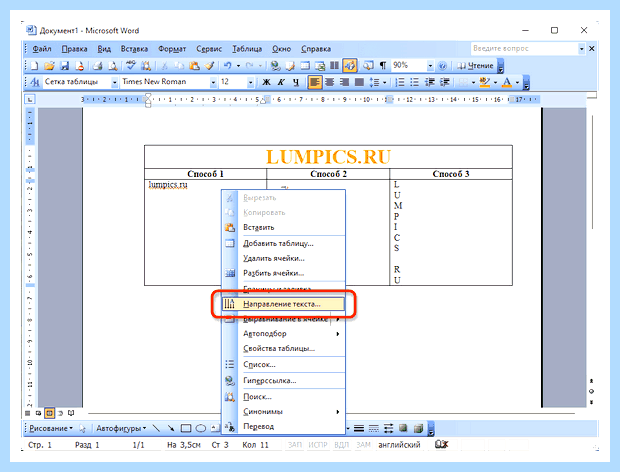This screenshot has width=620, height=472.
Task: Select the Line drawing tool
Action: [156, 429]
